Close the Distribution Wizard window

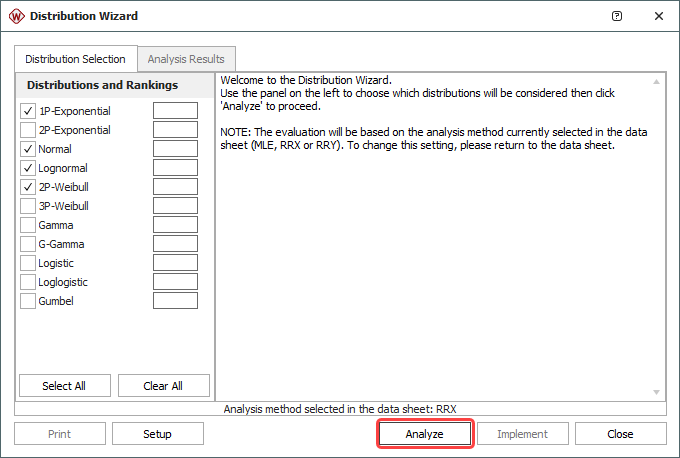[x=658, y=16]
